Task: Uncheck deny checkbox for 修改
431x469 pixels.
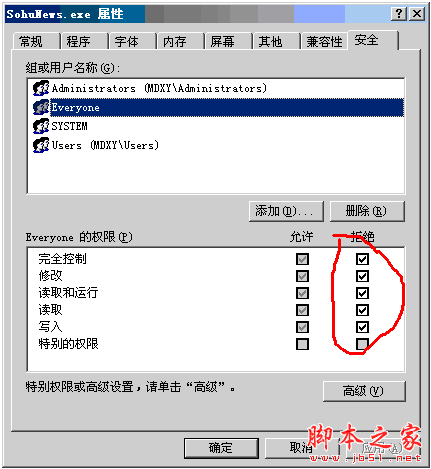Action: coord(362,276)
